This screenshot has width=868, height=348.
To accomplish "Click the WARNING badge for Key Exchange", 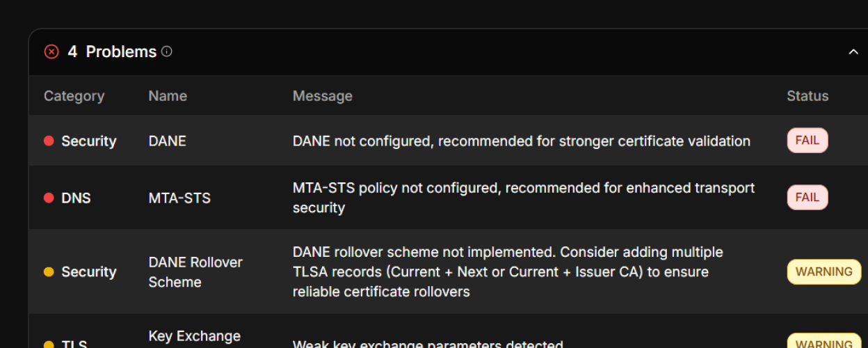I will click(x=824, y=341).
